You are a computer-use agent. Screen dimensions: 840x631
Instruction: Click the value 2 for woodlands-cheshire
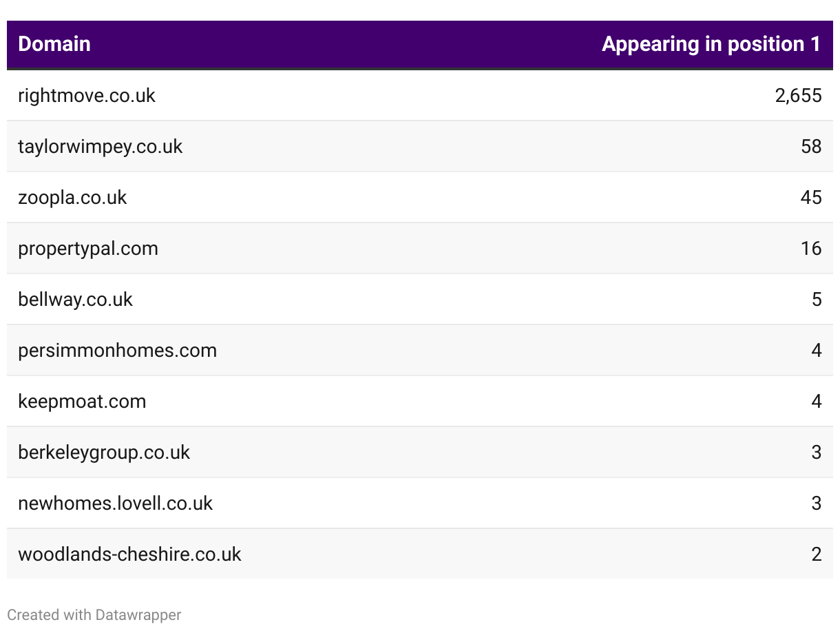pos(817,554)
